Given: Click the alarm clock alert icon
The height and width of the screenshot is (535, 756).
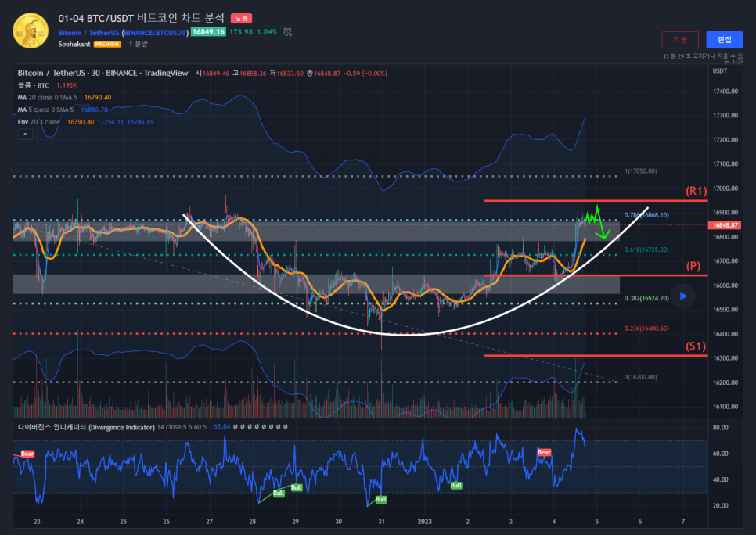Looking at the screenshot, I should (288, 32).
